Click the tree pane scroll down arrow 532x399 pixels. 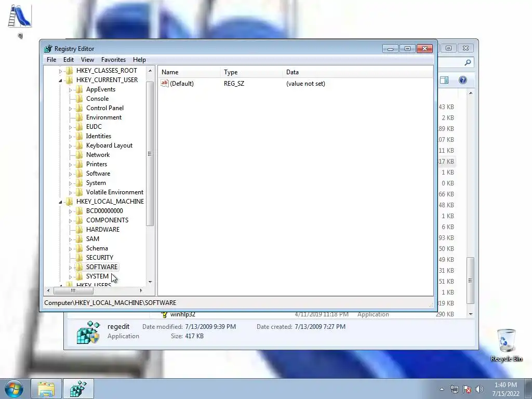150,282
